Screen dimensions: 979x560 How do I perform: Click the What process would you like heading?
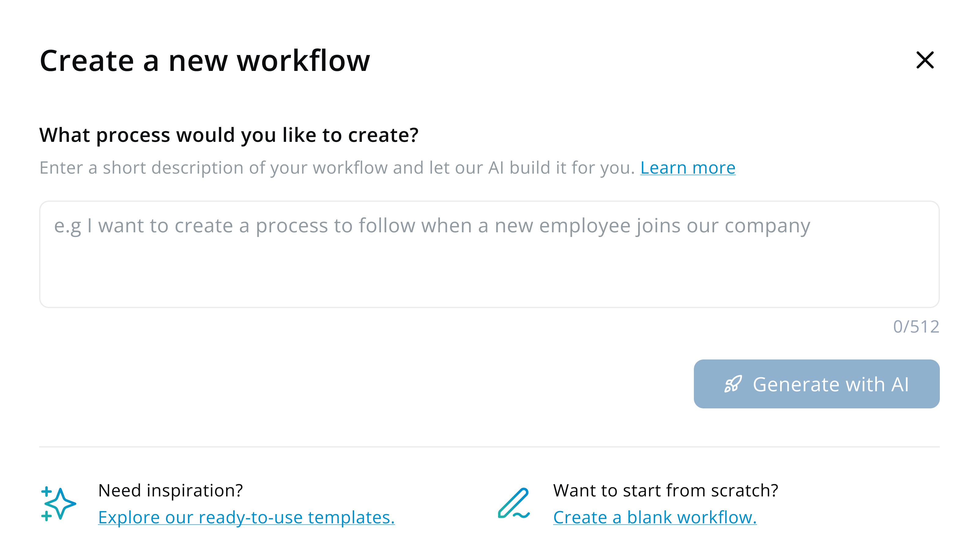coord(229,135)
